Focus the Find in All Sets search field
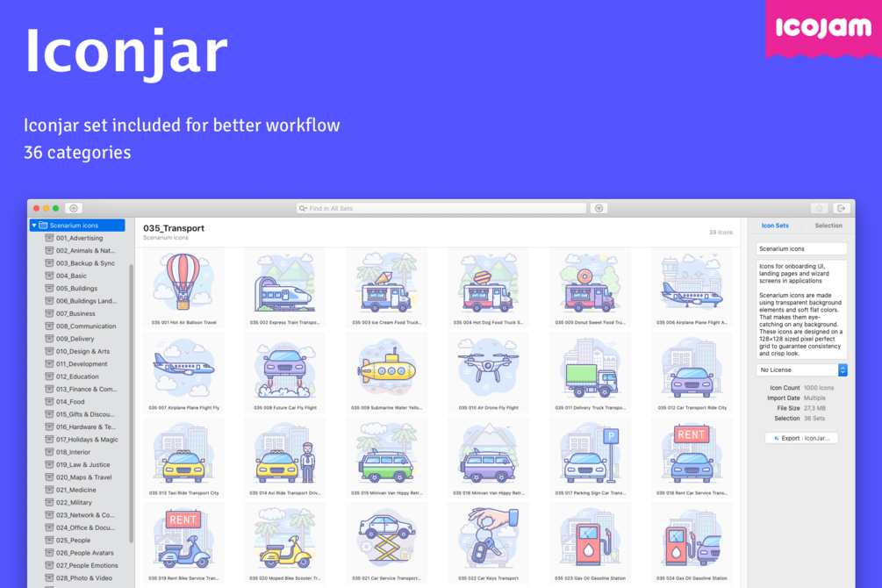The width and height of the screenshot is (882, 588). click(441, 208)
